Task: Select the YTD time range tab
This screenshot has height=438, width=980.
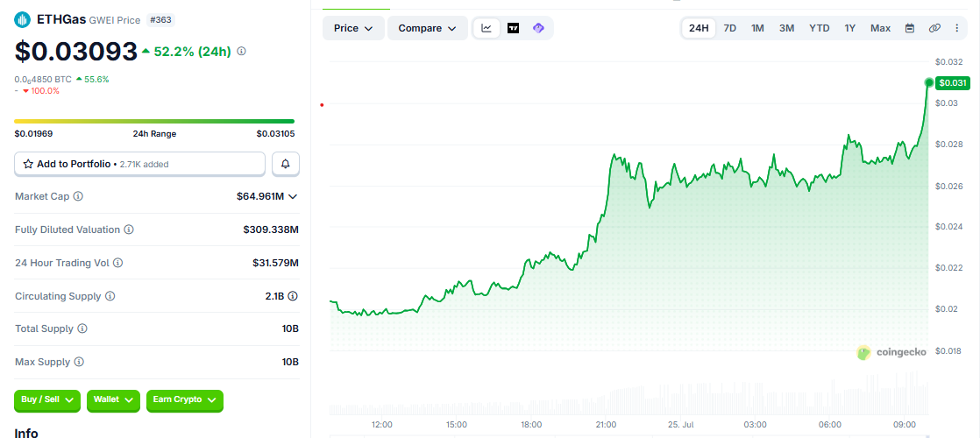Action: (820, 28)
